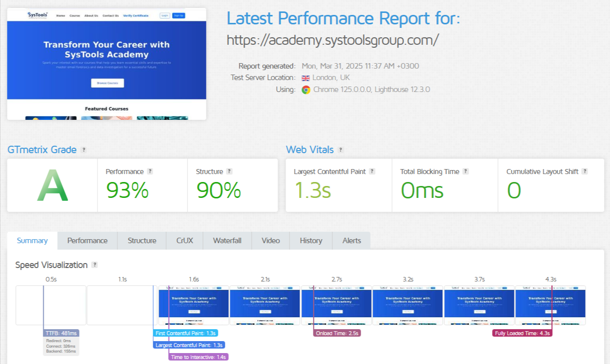Click the Largest Contentful Paint 1.3s marker label
The height and width of the screenshot is (364, 610).
tap(189, 345)
